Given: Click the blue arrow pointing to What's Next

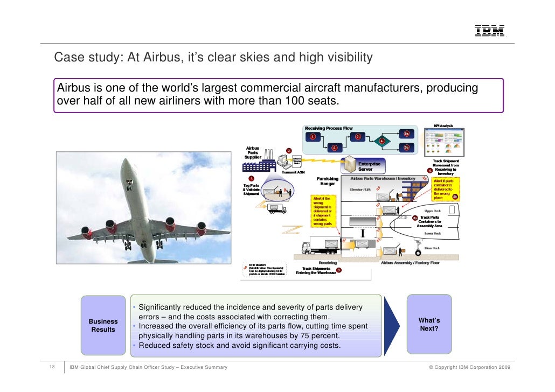Looking at the screenshot, I should 392,326.
